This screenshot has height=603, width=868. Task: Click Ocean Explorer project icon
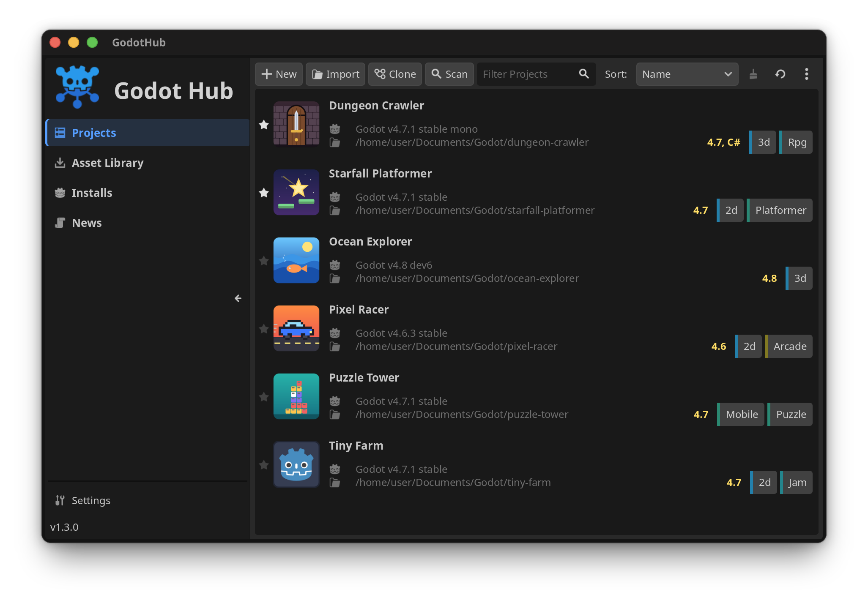pos(296,260)
